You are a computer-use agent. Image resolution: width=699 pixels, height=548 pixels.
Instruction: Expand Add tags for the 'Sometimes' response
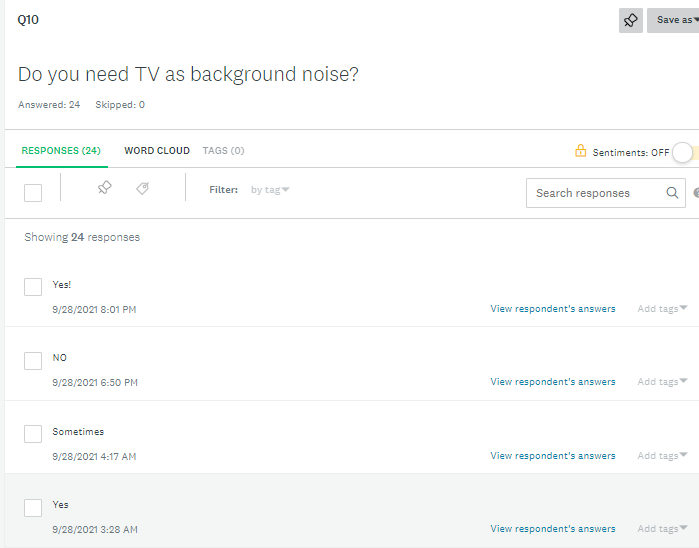662,456
